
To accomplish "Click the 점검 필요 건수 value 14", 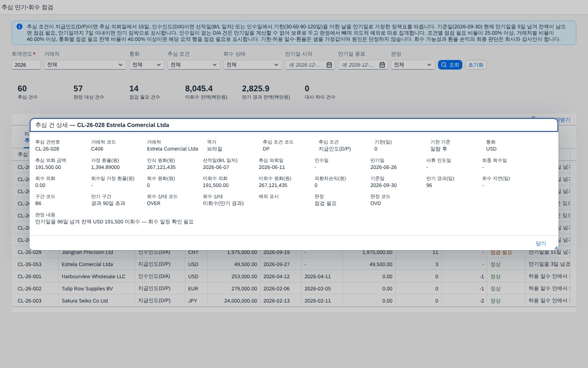I will [134, 89].
